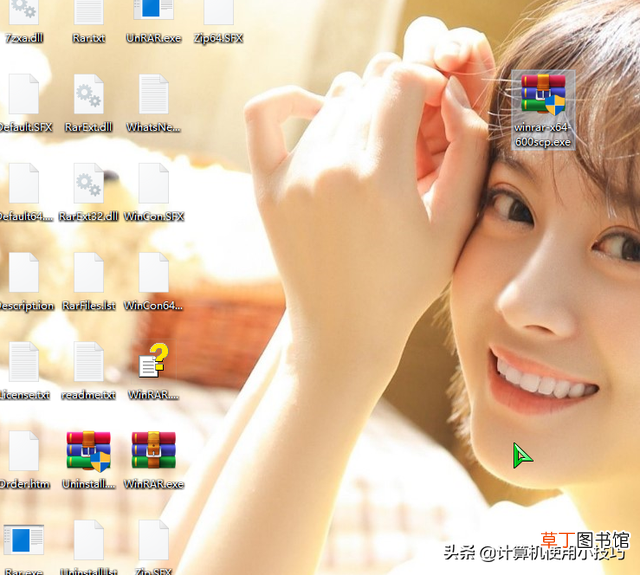The image size is (640, 575).
Task: Select the WinCon.SFX file
Action: pos(153,183)
